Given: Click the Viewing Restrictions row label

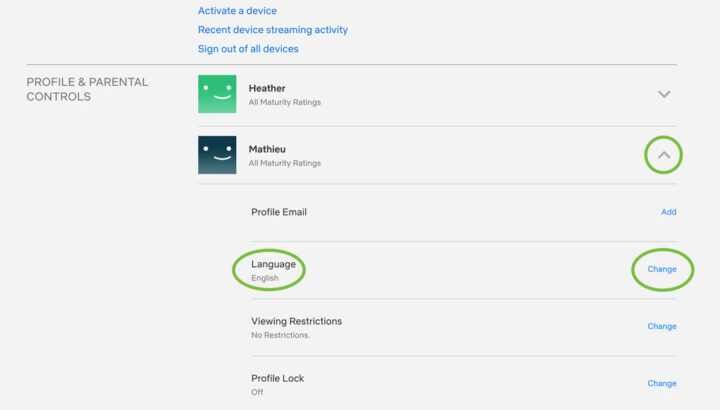Looking at the screenshot, I should 296,321.
